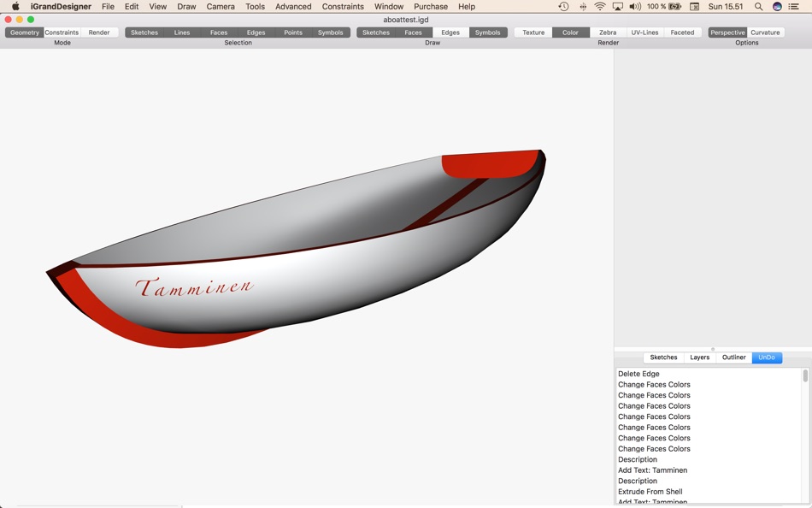The width and height of the screenshot is (812, 508).
Task: Open the Purchase menu
Action: tap(431, 6)
